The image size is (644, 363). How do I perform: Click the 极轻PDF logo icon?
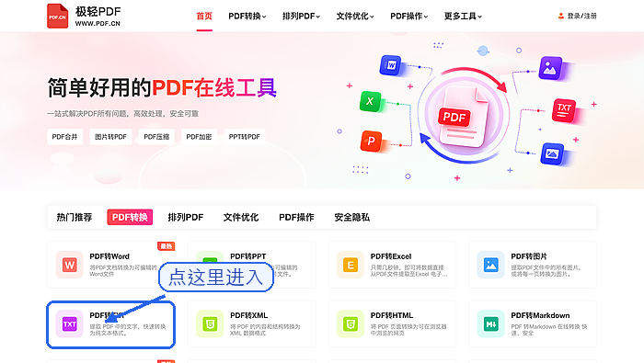pos(57,16)
